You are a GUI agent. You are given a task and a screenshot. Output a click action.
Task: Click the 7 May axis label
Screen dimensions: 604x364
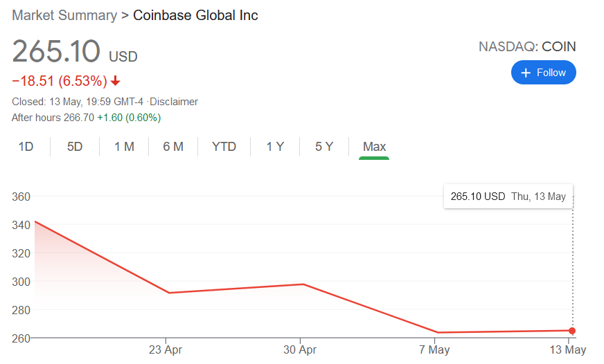[x=435, y=350]
